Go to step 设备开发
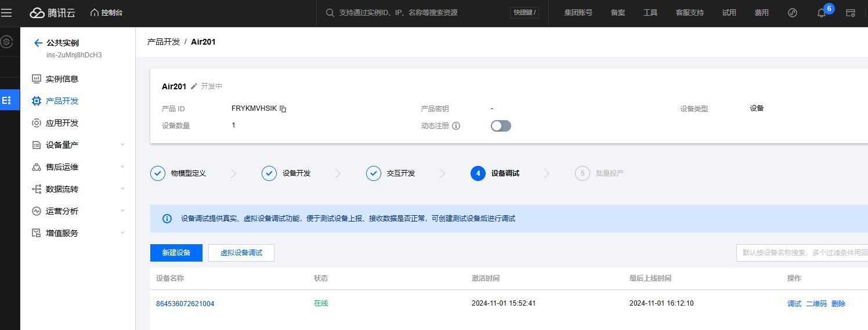Image resolution: width=868 pixels, height=330 pixels. point(287,173)
